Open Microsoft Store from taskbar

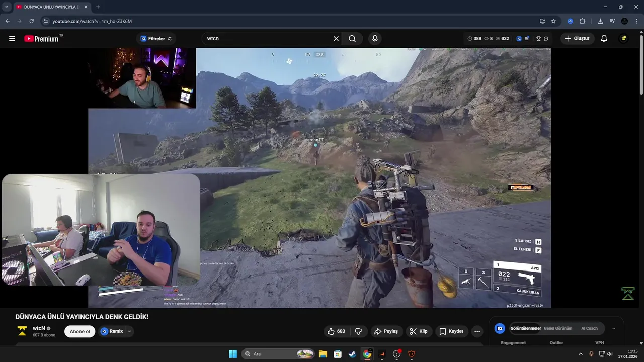(338, 354)
